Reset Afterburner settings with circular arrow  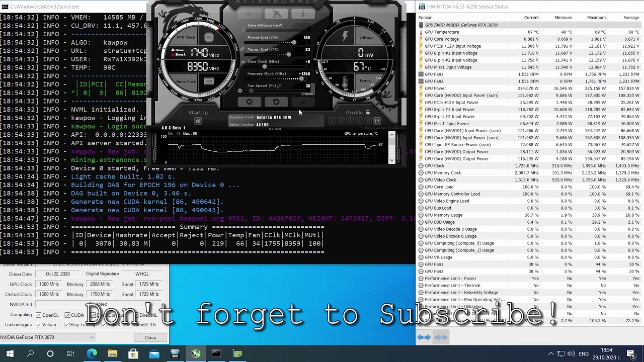click(x=276, y=102)
